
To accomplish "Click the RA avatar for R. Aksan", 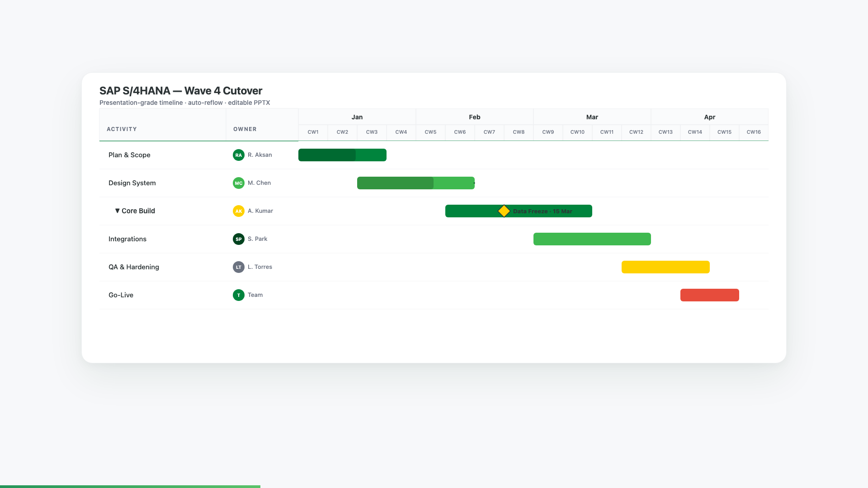I will tap(239, 155).
